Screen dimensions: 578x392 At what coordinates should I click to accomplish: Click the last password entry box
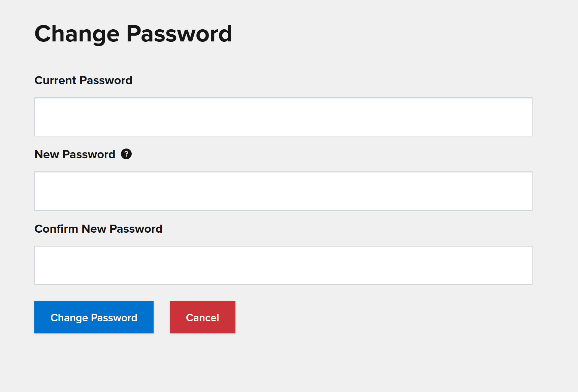point(283,265)
